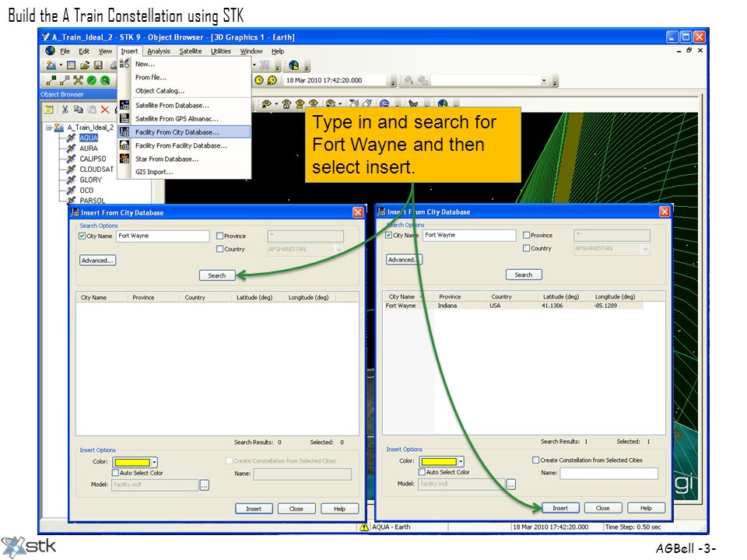Open AFGHANISTAN country dropdown in right dialog
This screenshot has width=747, height=560.
coord(646,248)
